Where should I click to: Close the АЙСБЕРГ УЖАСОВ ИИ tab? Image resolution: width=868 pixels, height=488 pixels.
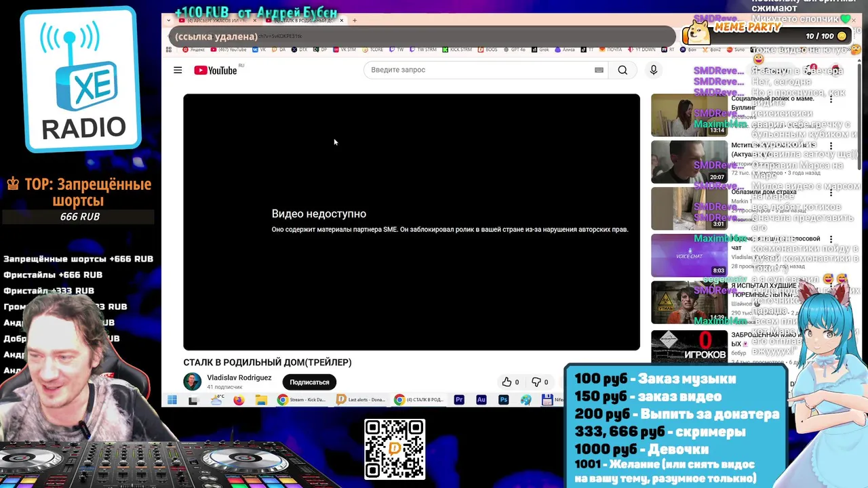255,20
